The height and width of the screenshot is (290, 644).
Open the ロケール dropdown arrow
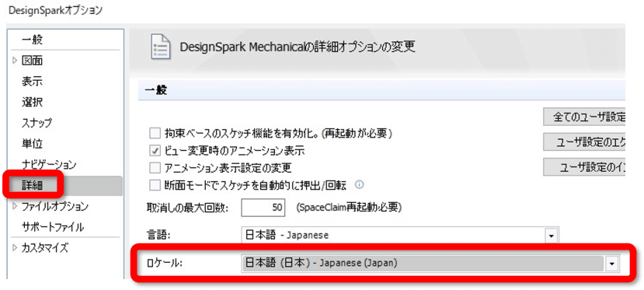612,264
